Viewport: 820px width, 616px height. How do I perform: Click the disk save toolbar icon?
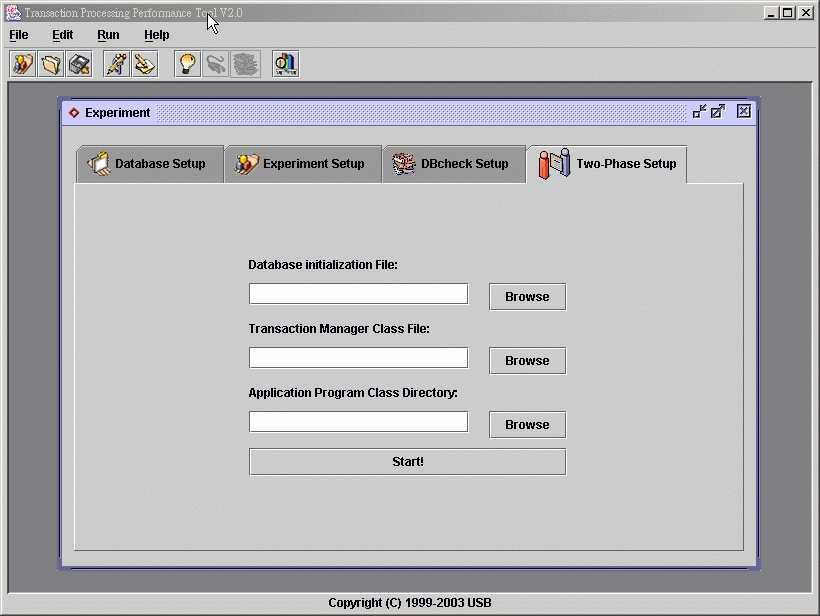pyautogui.click(x=79, y=64)
